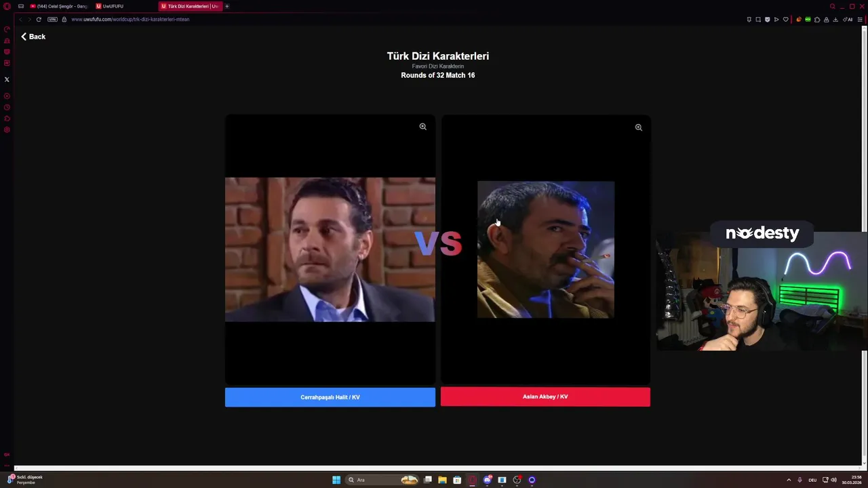
Task: Go back using the Back link
Action: (x=33, y=37)
